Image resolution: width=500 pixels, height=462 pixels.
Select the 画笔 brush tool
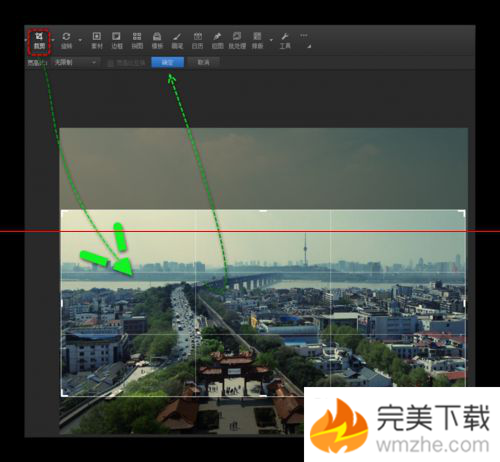177,41
